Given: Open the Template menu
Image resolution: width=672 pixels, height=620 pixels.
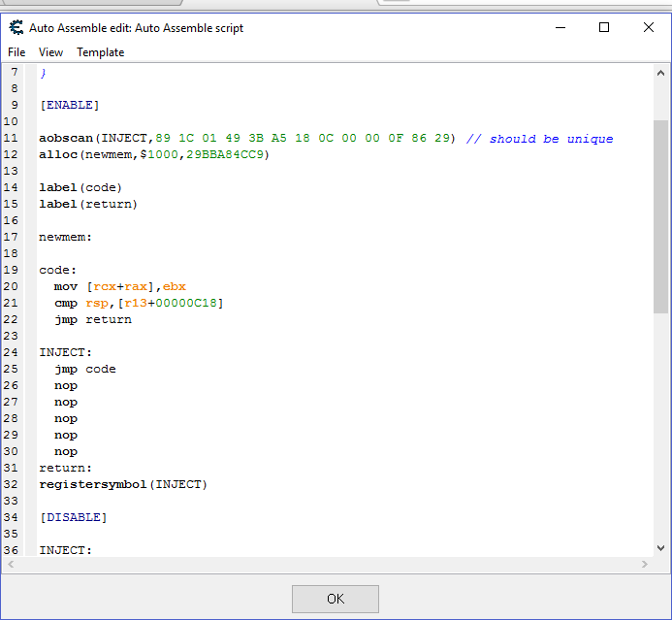Looking at the screenshot, I should point(101,52).
